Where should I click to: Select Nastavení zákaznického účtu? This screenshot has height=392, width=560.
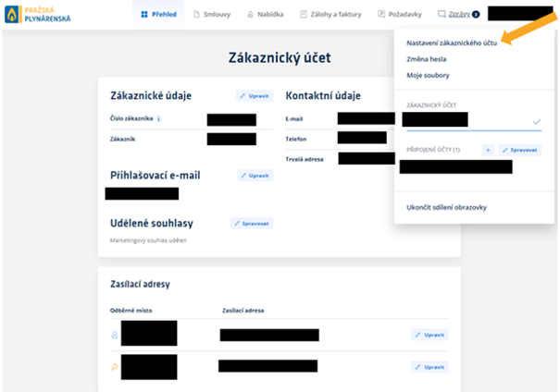tap(453, 43)
